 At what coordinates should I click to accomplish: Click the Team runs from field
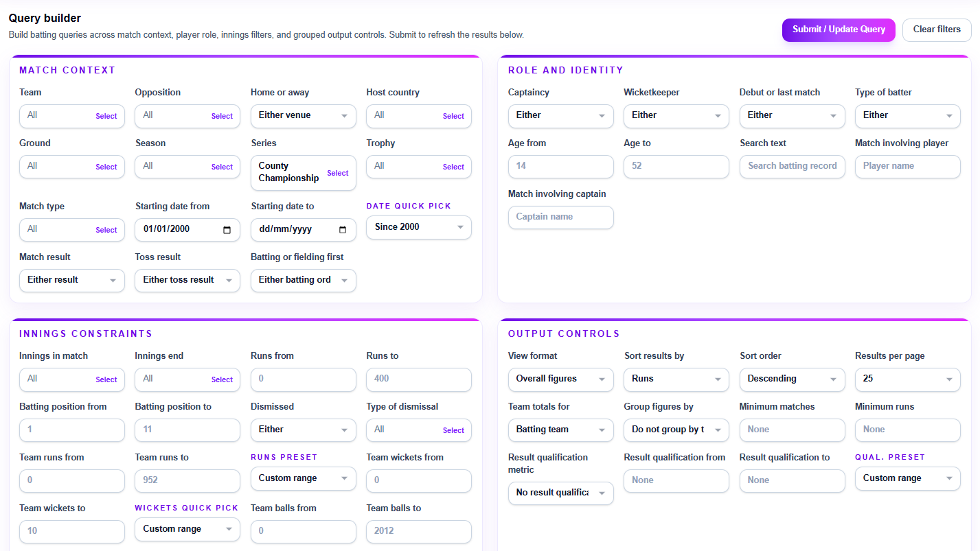[72, 481]
